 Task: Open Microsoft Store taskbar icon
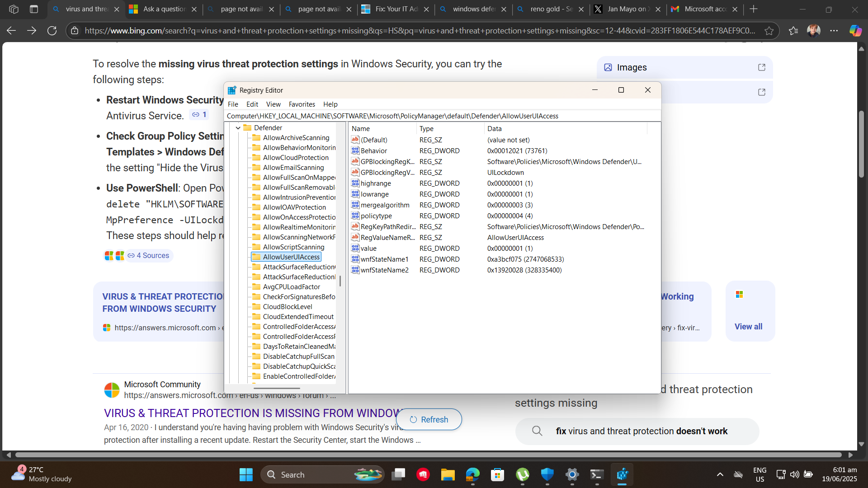[498, 474]
